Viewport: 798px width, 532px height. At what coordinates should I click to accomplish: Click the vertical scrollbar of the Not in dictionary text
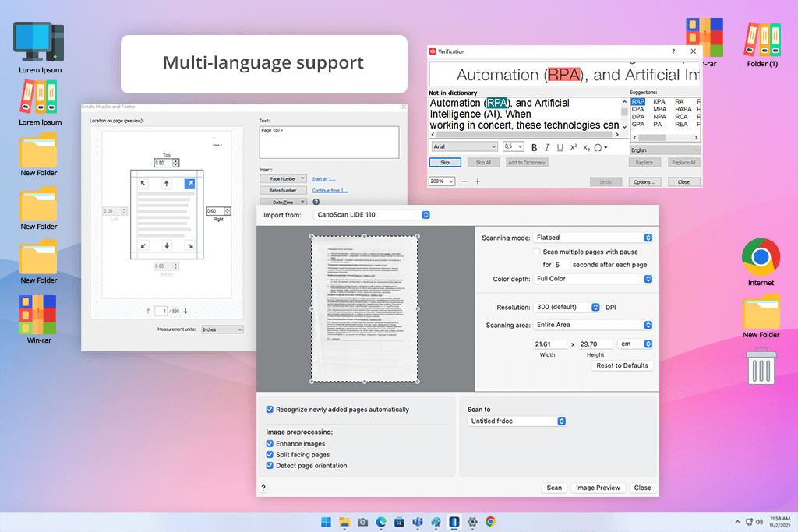click(x=624, y=115)
